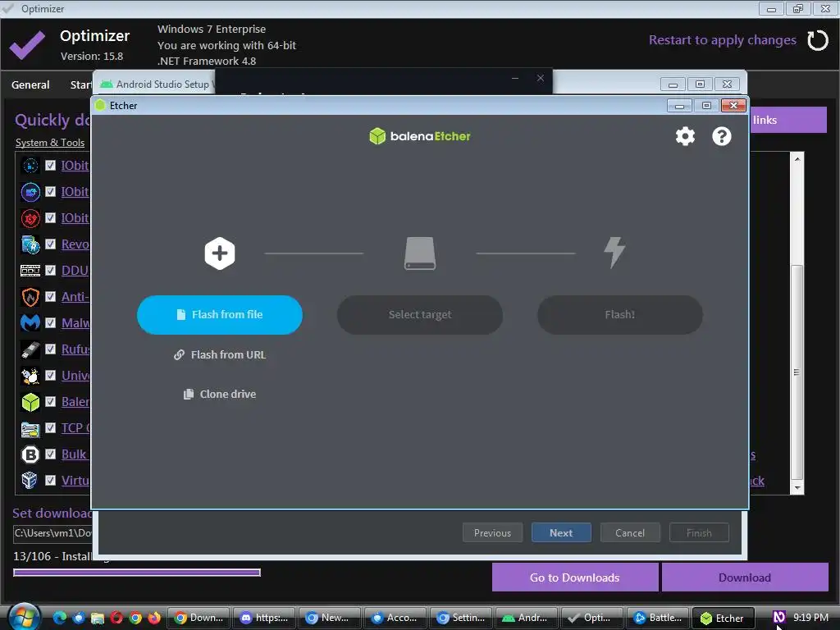
Task: Toggle the Anti- entry checkbox
Action: pos(50,296)
